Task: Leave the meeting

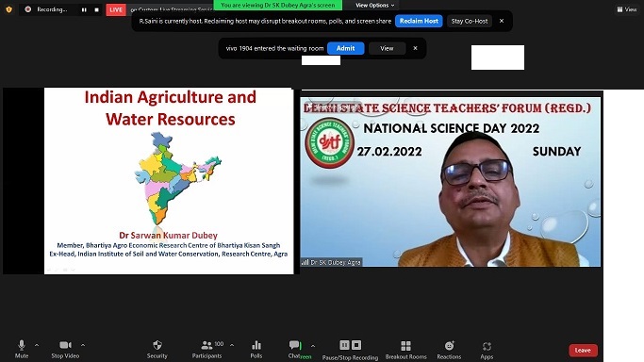Action: [583, 350]
